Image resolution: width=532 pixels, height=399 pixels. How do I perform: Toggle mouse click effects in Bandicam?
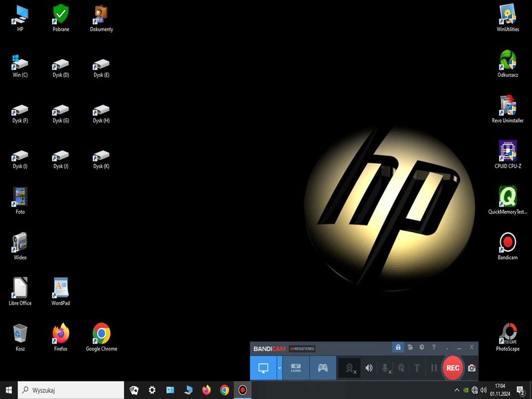(401, 368)
